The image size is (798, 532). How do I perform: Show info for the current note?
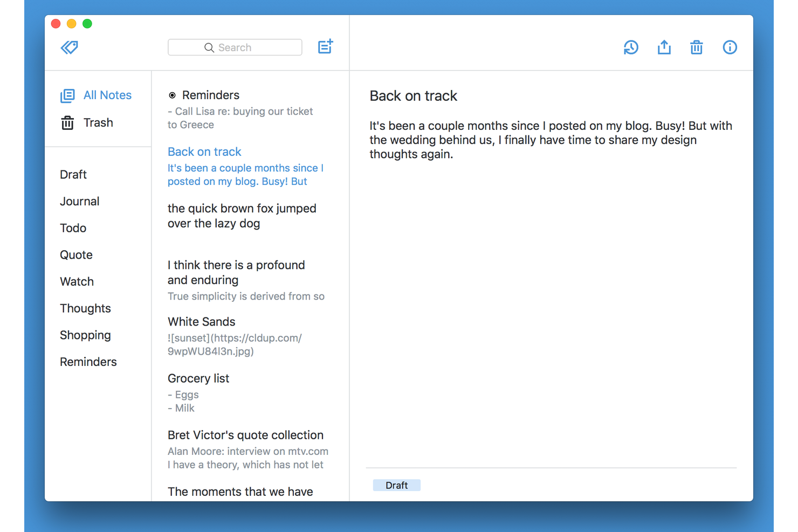730,47
